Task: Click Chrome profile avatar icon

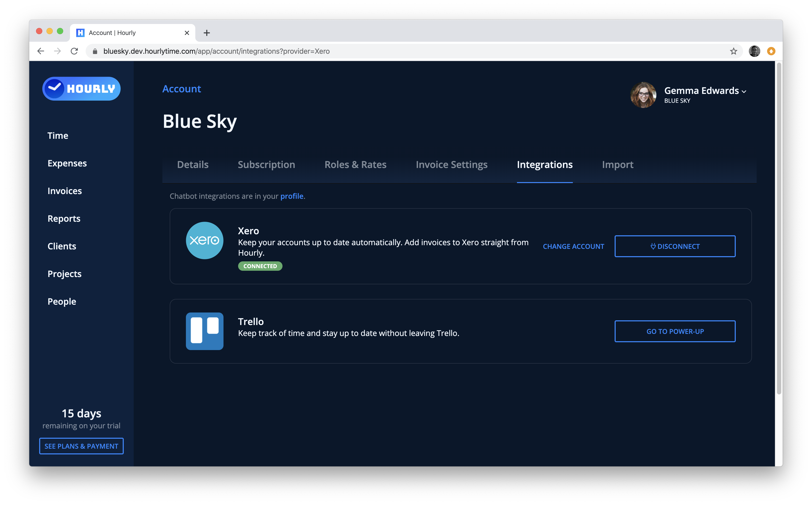Action: click(x=754, y=51)
